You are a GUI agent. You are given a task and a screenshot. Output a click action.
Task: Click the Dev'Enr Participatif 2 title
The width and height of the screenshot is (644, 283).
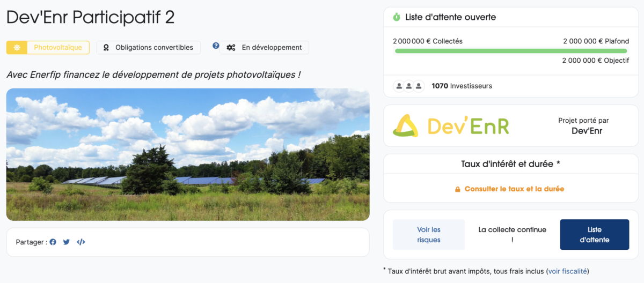click(90, 17)
